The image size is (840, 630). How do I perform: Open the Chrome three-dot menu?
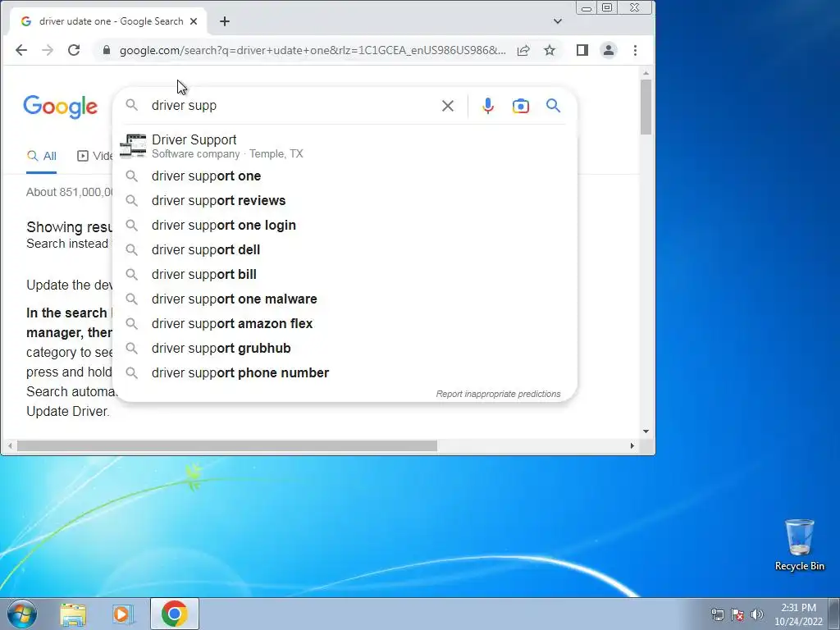(636, 50)
